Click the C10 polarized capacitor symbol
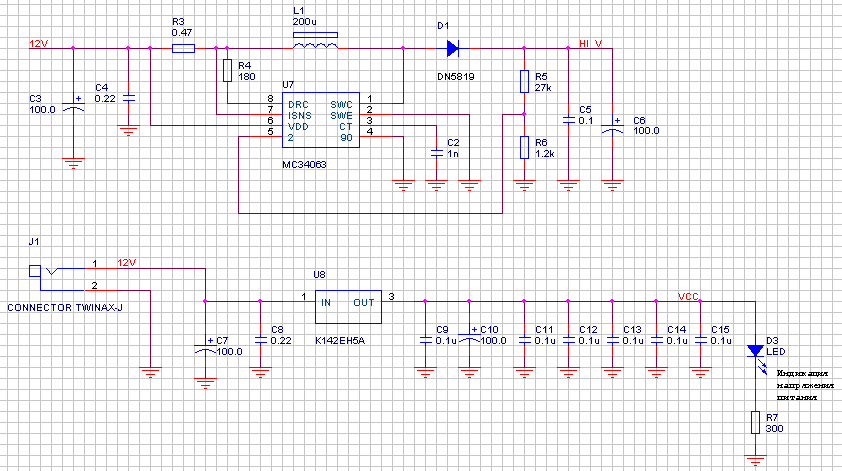Screen dimensions: 842x471 click(x=468, y=334)
